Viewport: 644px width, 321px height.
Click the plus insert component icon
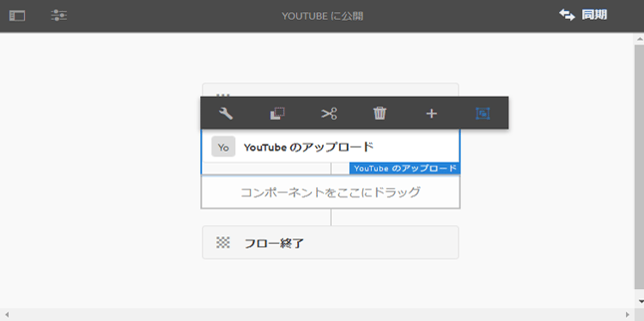tap(431, 113)
